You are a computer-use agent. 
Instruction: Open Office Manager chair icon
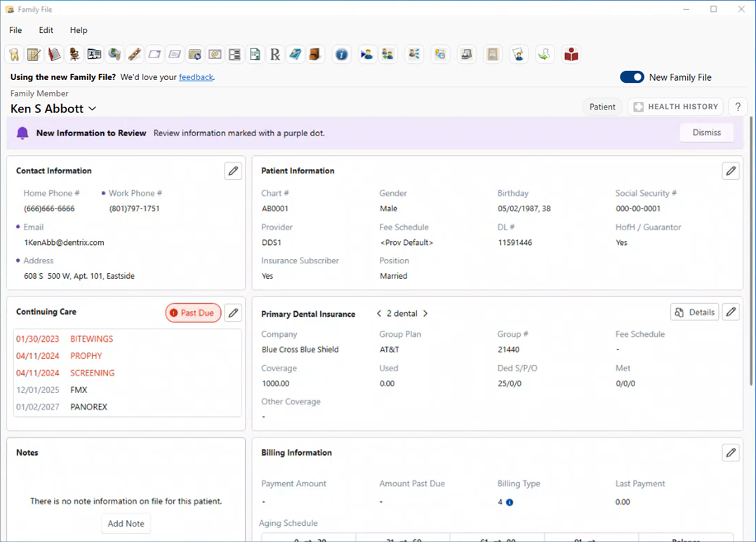pos(74,55)
